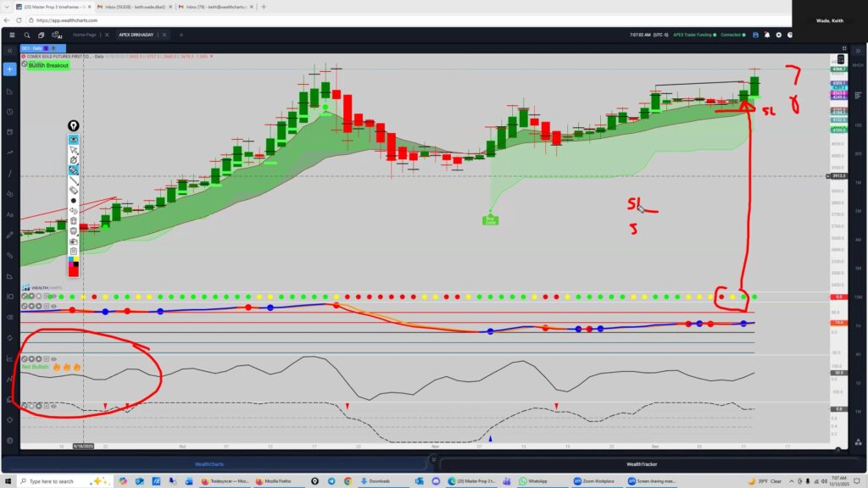Select the pencil tool in left sidebar

[9, 234]
